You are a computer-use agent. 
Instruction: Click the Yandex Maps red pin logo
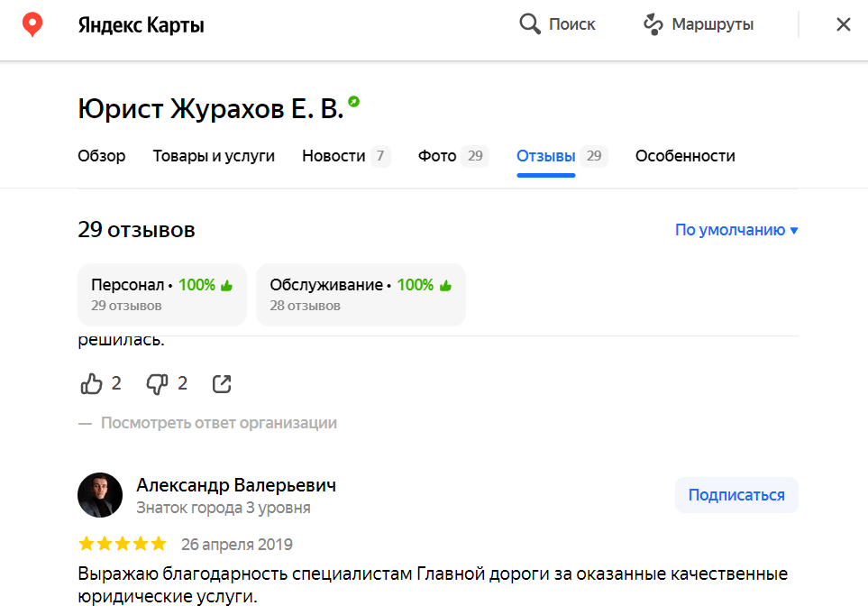[32, 24]
